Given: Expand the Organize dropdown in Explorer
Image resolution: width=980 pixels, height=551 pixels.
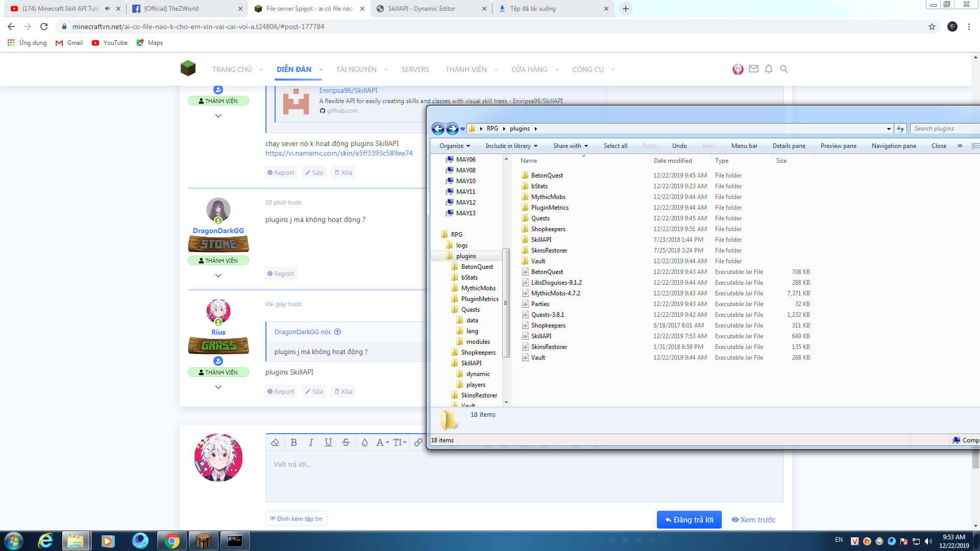Looking at the screenshot, I should coord(454,146).
